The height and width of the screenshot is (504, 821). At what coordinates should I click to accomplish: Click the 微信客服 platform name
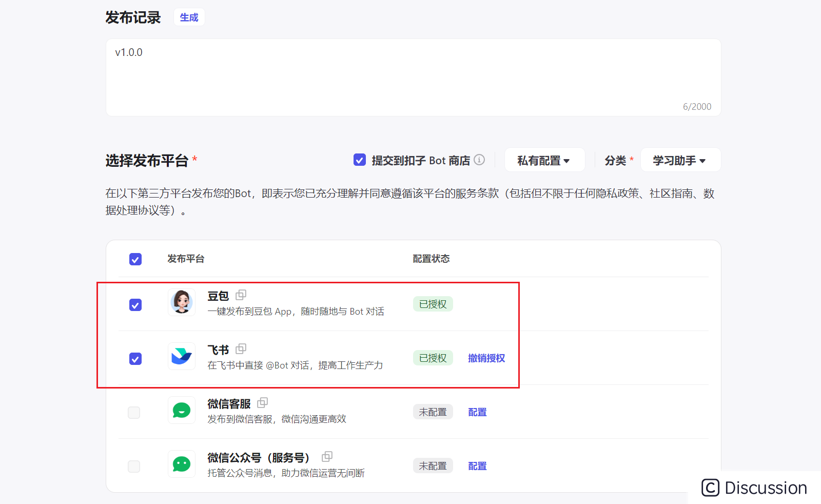[229, 404]
